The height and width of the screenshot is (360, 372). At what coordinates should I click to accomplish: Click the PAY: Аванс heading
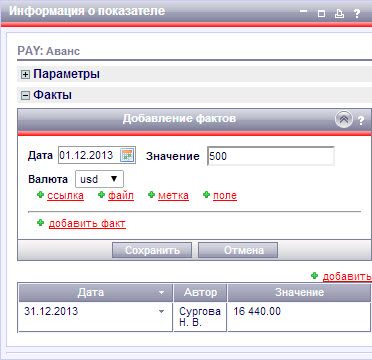(49, 52)
